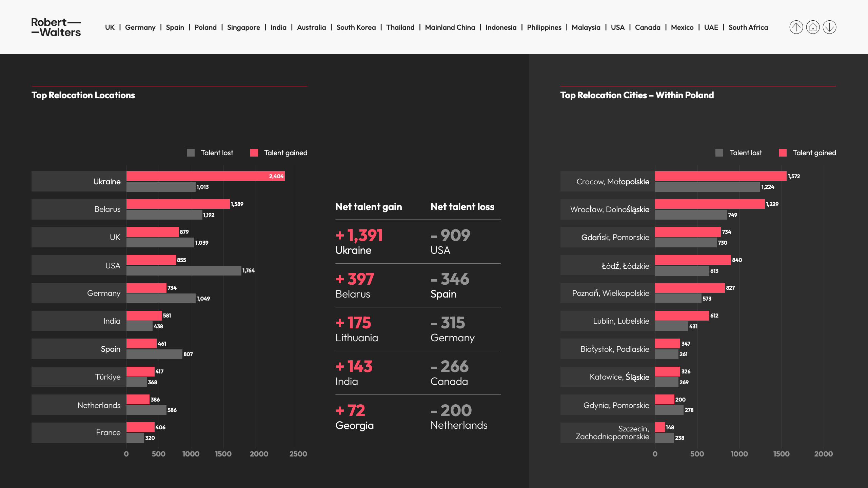868x488 pixels.
Task: Click the red Talent gained swatch in the Cities legend
Action: click(783, 153)
